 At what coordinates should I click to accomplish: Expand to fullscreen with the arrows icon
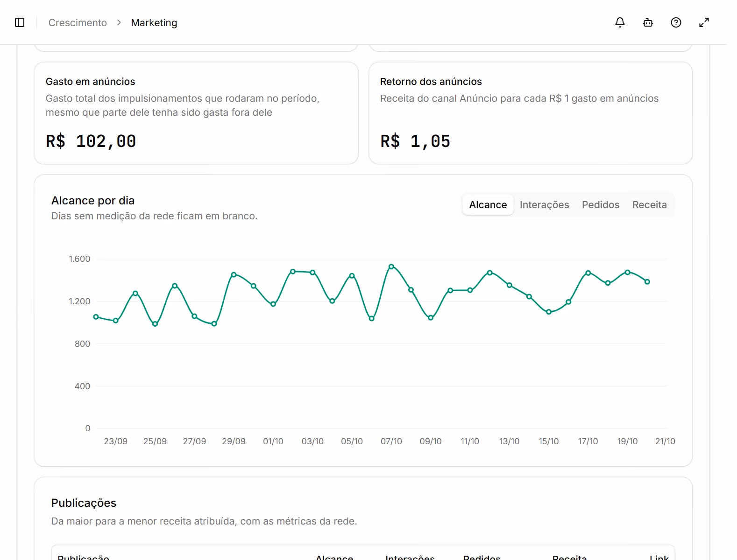coord(704,22)
